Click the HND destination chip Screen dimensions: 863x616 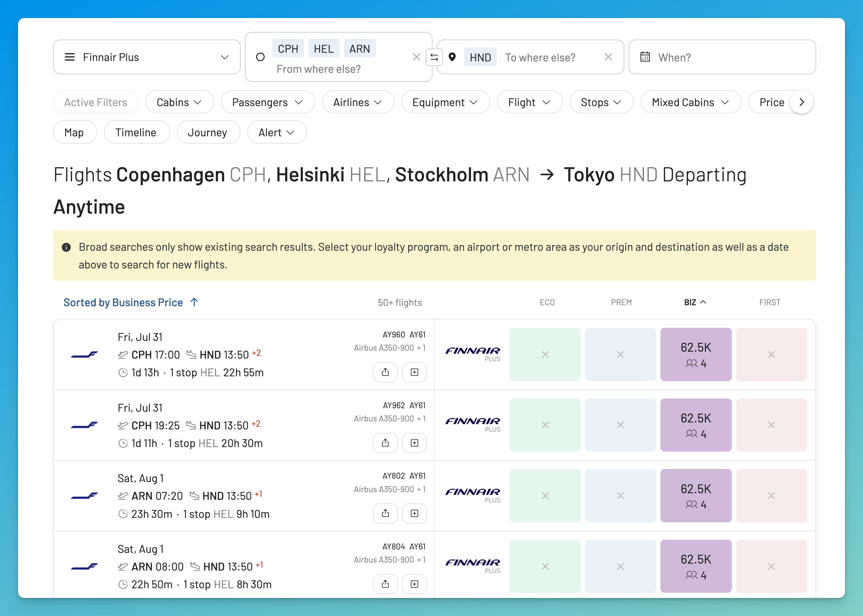[x=480, y=57]
